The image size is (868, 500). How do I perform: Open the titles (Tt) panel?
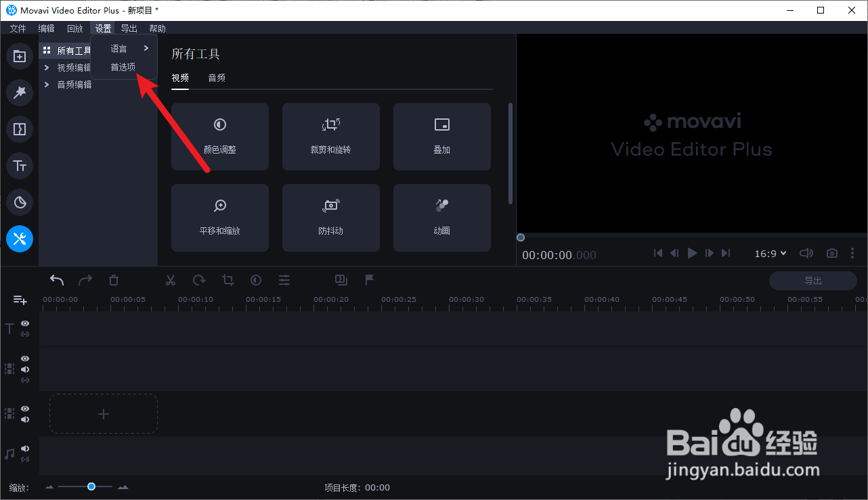(x=20, y=166)
